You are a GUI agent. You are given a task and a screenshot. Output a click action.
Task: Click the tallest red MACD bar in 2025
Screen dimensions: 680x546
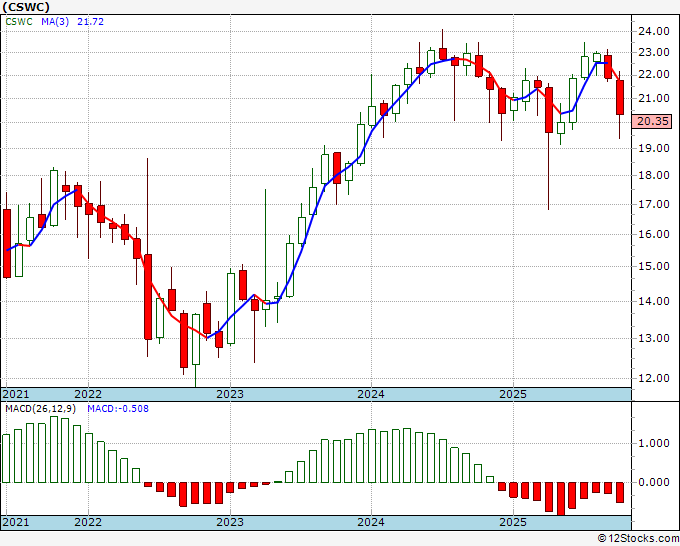point(561,499)
